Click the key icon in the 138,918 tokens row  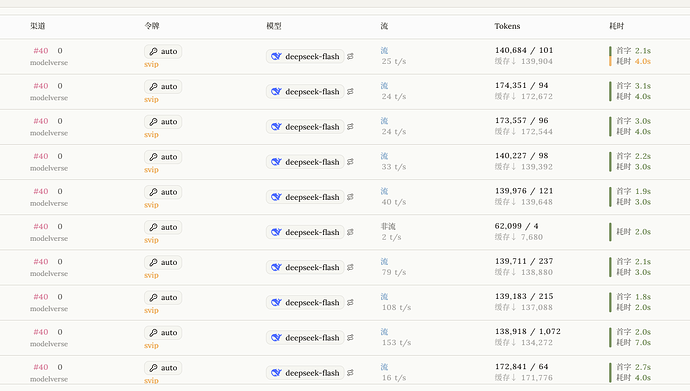coord(153,333)
